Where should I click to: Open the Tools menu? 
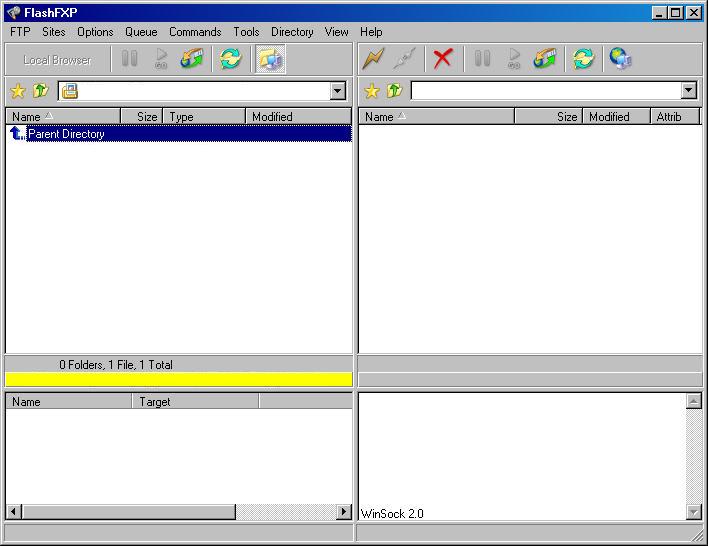(246, 32)
